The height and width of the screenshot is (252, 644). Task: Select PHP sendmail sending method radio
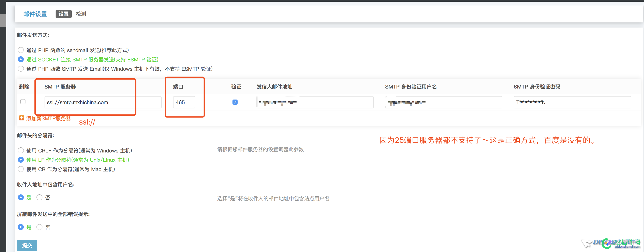click(x=21, y=50)
